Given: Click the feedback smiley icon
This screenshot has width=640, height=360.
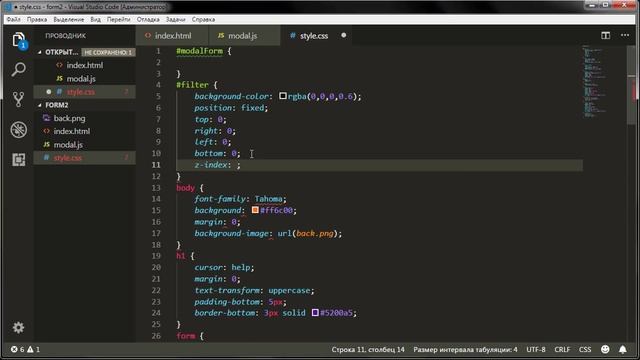Looking at the screenshot, I should coord(605,349).
